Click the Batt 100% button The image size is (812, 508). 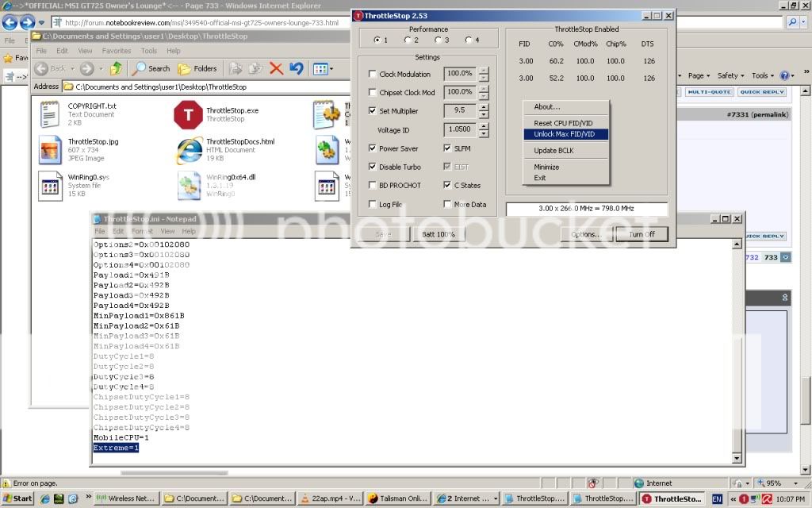point(439,234)
